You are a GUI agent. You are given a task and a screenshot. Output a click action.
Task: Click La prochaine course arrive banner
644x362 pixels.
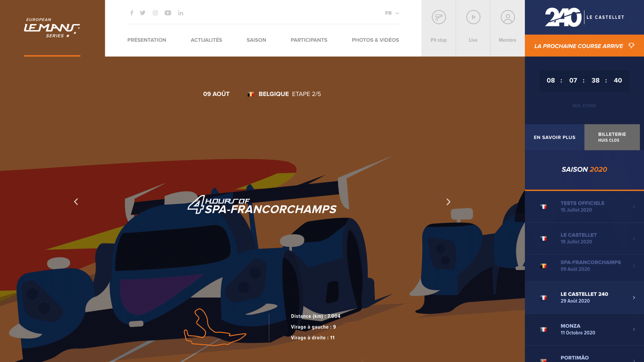[x=584, y=46]
